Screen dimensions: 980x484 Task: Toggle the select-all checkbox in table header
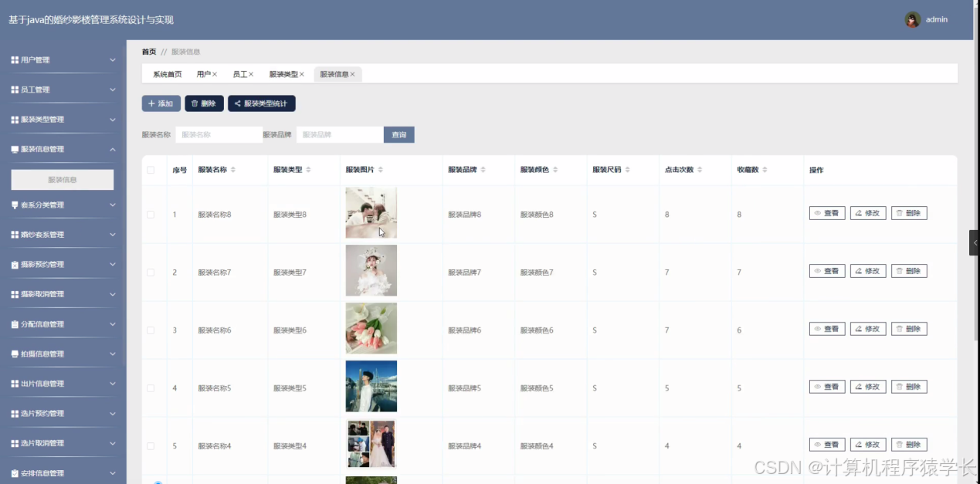151,170
